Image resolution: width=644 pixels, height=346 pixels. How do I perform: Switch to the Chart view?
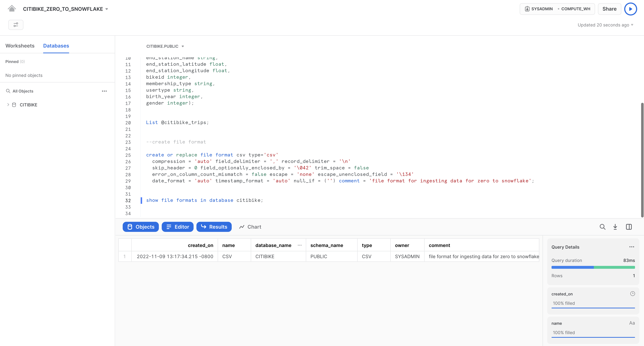coord(250,227)
